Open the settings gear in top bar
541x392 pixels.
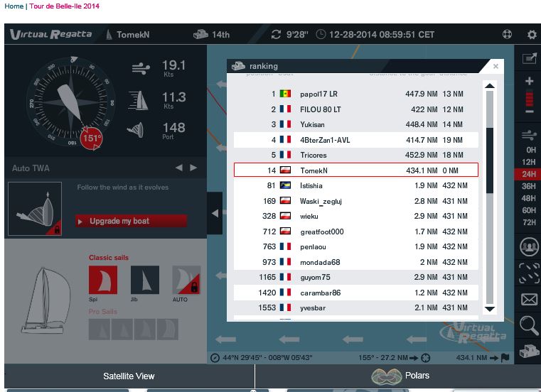pyautogui.click(x=532, y=35)
